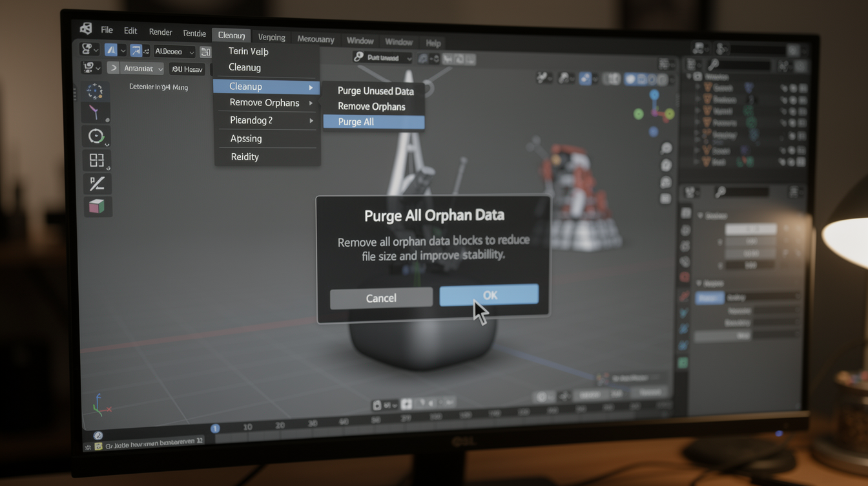
Task: Choose Remove Orphans from the Cleanup submenu
Action: click(373, 106)
